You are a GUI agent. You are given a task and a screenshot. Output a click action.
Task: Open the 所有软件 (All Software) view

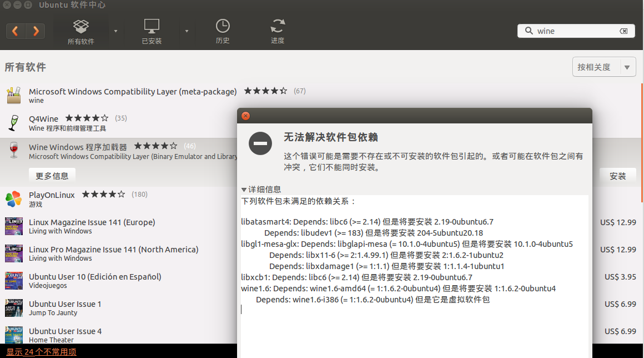(x=81, y=32)
